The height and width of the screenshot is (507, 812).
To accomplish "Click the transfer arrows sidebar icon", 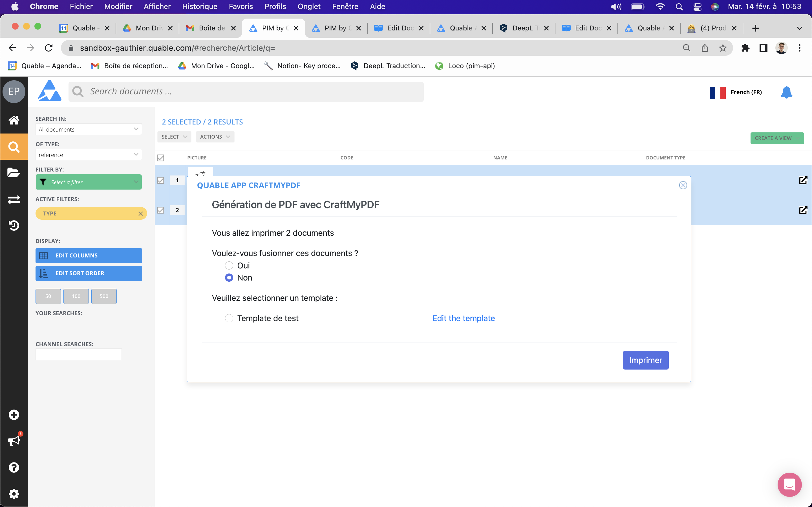I will [14, 199].
